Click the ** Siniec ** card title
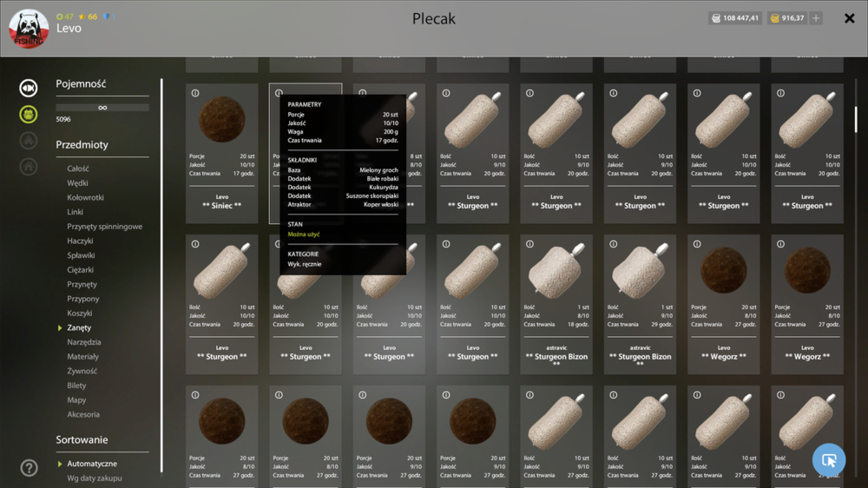 (x=222, y=206)
